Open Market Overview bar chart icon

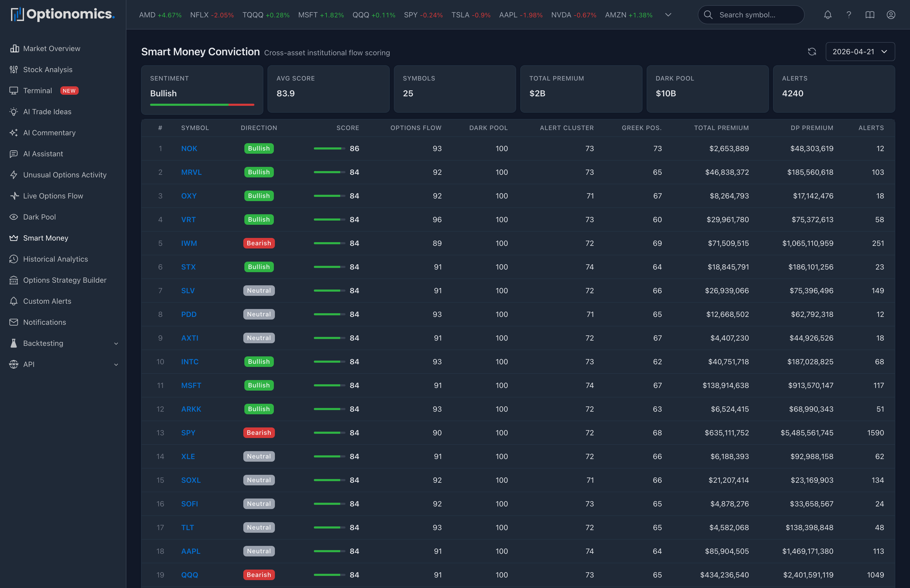[14, 48]
